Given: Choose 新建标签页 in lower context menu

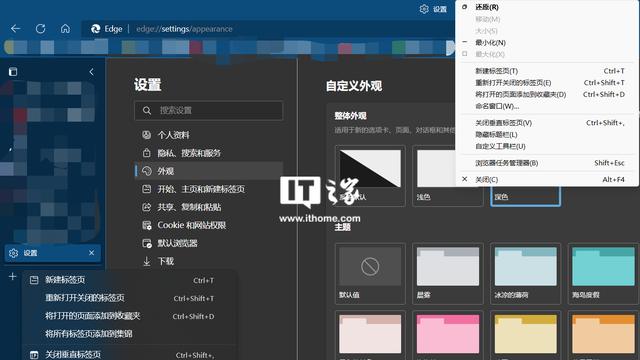Looking at the screenshot, I should pos(130,280).
